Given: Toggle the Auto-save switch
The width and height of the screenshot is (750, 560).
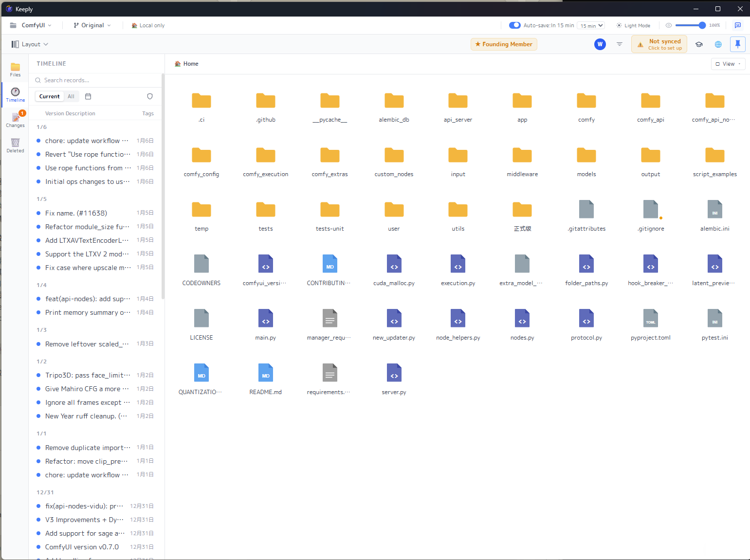Looking at the screenshot, I should [514, 25].
